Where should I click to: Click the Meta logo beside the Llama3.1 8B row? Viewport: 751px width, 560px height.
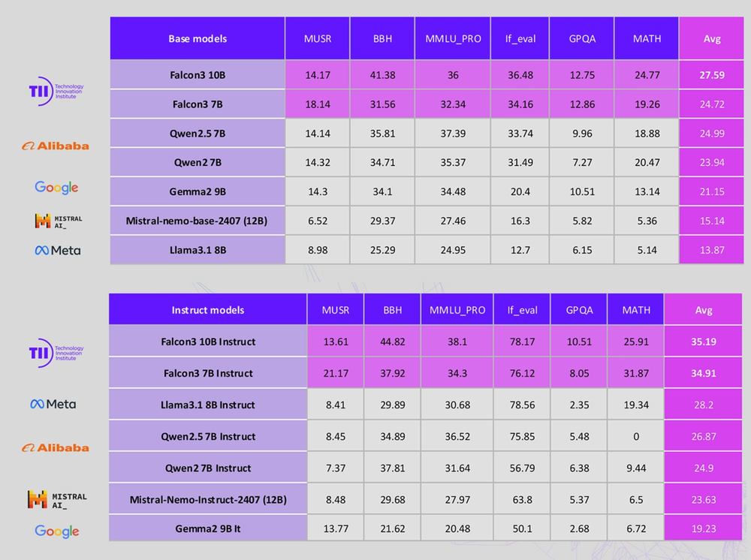[58, 250]
